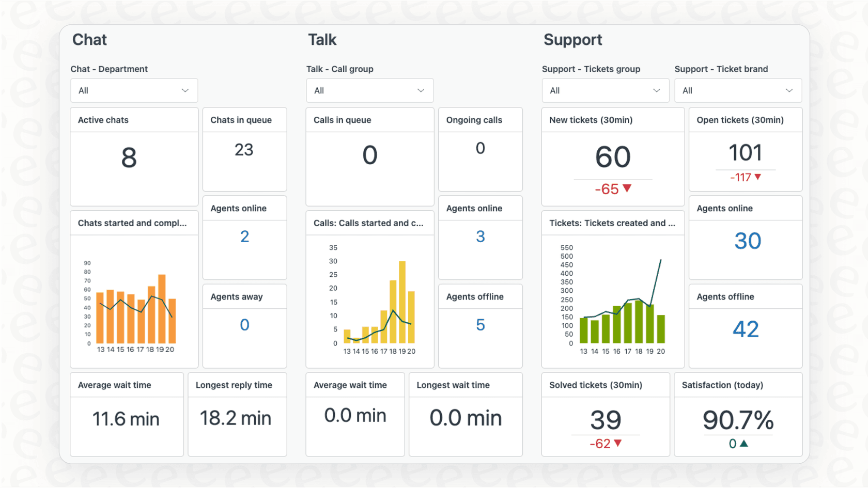The height and width of the screenshot is (488, 868).
Task: Expand the Support Tickets group selector
Action: tap(605, 90)
